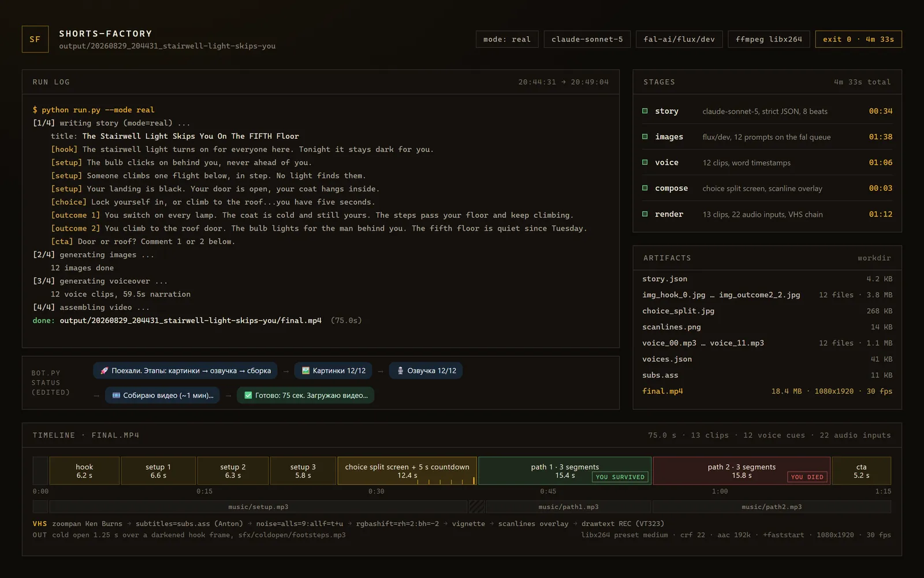The height and width of the screenshot is (578, 924).
Task: Select the setup 2 timeline clip
Action: (233, 470)
